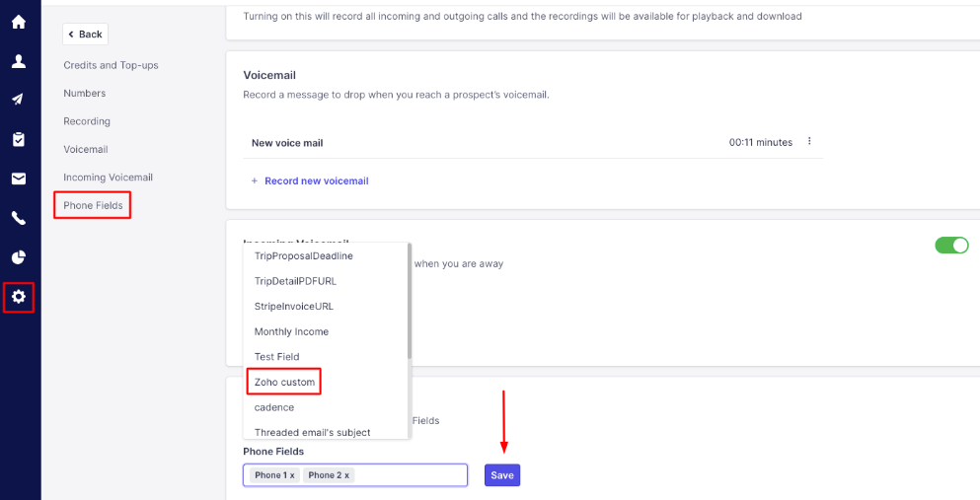
Task: Open the Email envelope icon
Action: (x=18, y=179)
